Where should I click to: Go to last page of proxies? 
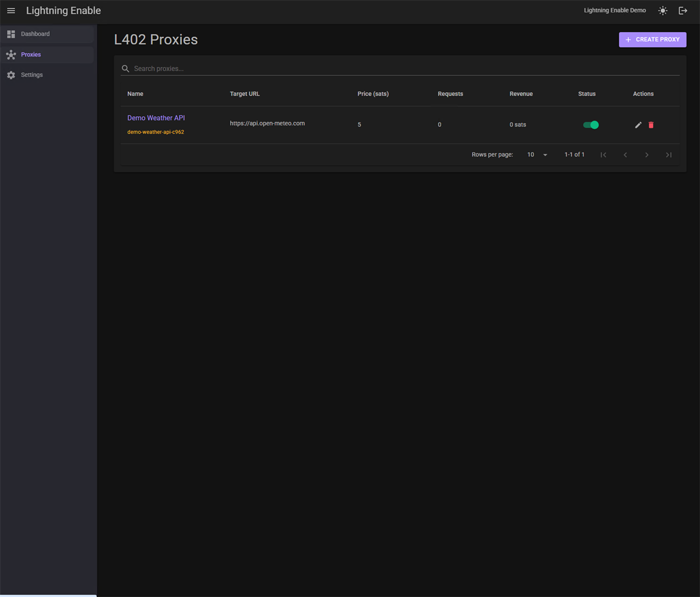668,155
